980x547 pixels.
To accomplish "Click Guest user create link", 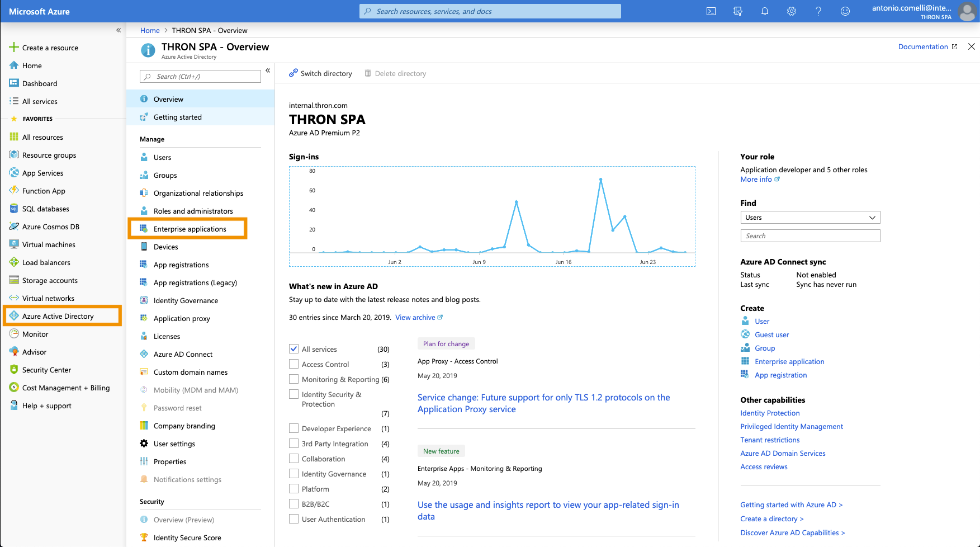I will click(x=771, y=334).
